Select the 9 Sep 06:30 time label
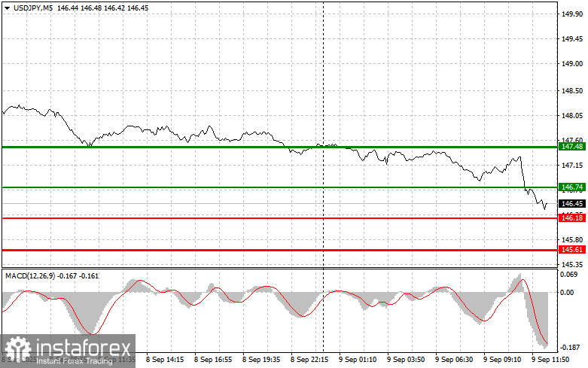588x368 pixels. pyautogui.click(x=454, y=360)
